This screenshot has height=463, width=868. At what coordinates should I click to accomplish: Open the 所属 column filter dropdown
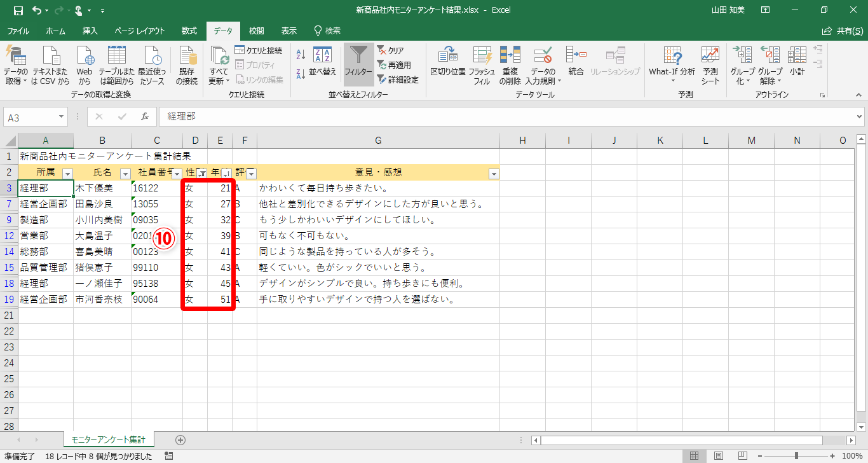(x=68, y=174)
